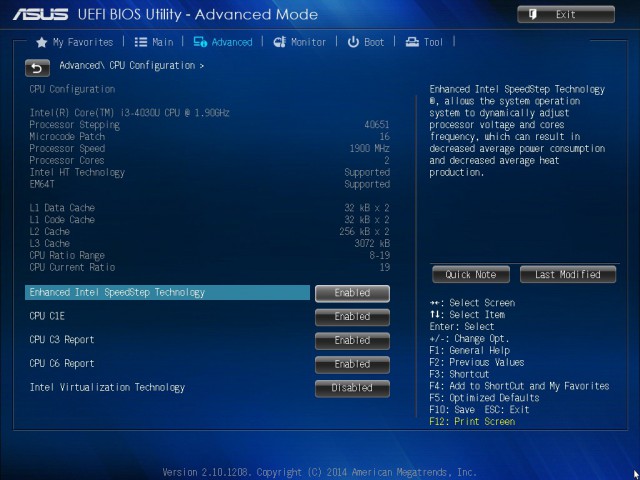Click the L2 Cache value 256 kB x 2
640x480 pixels.
pos(364,232)
